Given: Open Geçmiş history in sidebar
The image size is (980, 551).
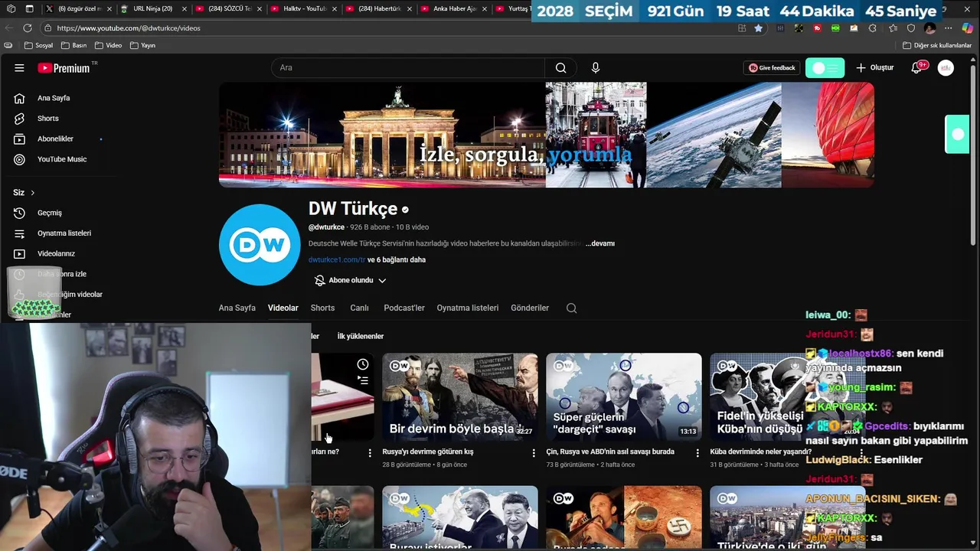Looking at the screenshot, I should [x=49, y=213].
